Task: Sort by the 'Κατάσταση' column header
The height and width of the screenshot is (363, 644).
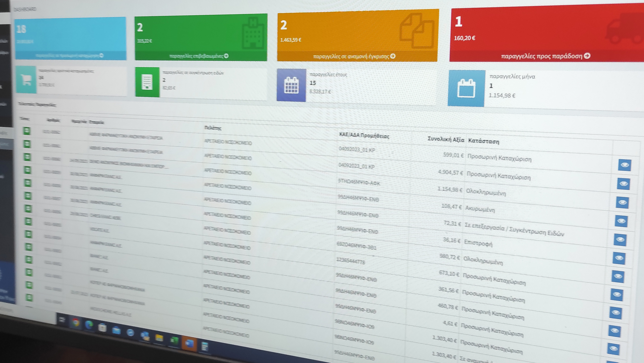Action: (x=483, y=141)
